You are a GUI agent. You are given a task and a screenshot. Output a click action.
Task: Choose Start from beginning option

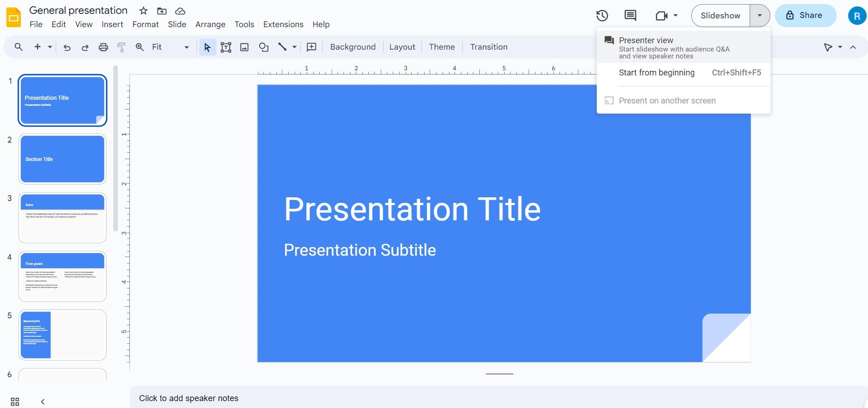click(656, 73)
